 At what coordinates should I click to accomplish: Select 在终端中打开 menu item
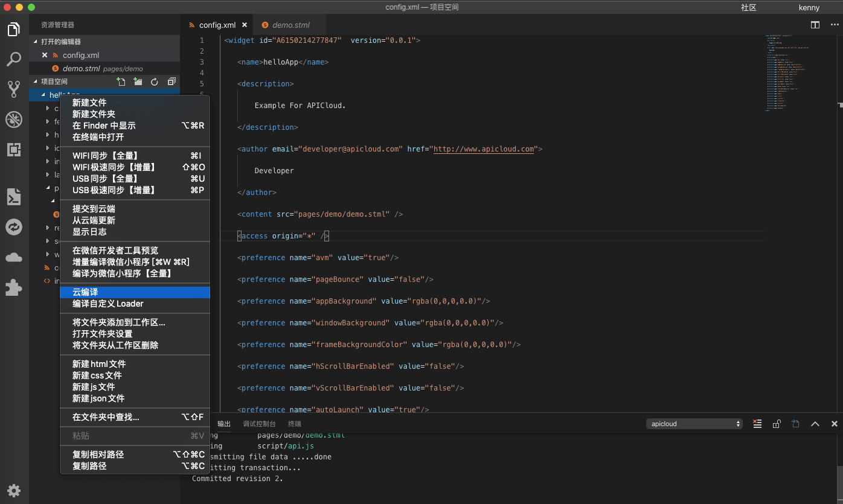click(x=135, y=137)
